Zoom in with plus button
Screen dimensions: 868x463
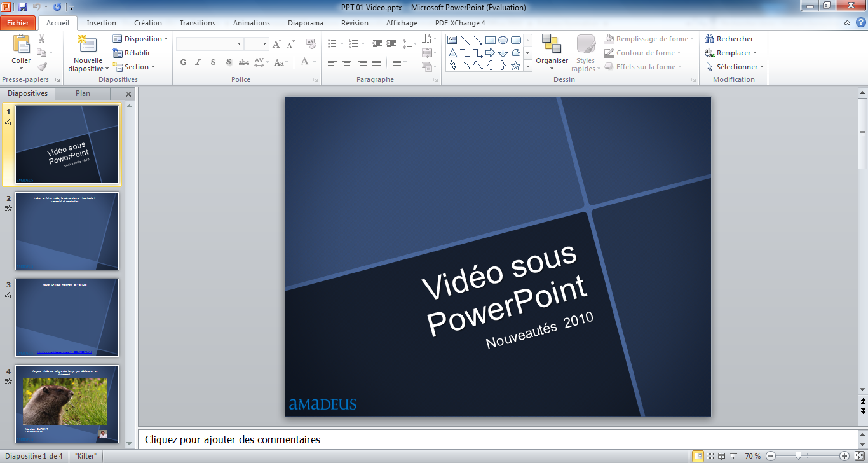pos(844,456)
